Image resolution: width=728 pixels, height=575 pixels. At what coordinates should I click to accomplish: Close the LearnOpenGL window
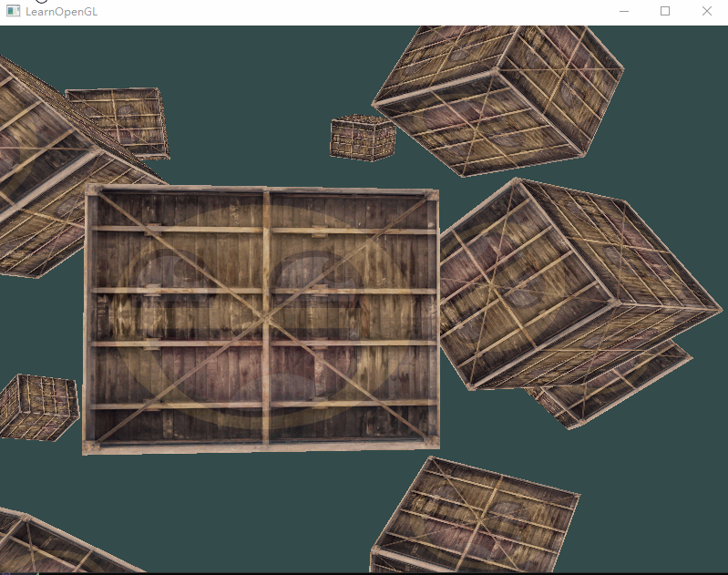tap(707, 11)
